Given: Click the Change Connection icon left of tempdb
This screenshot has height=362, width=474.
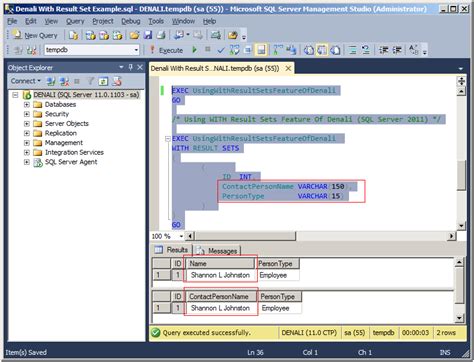Looking at the screenshot, I should [x=31, y=50].
